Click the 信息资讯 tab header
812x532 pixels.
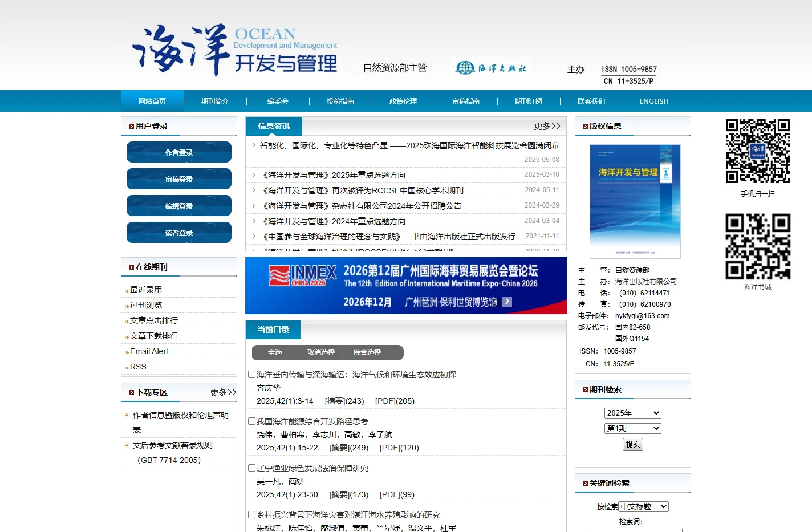(274, 126)
